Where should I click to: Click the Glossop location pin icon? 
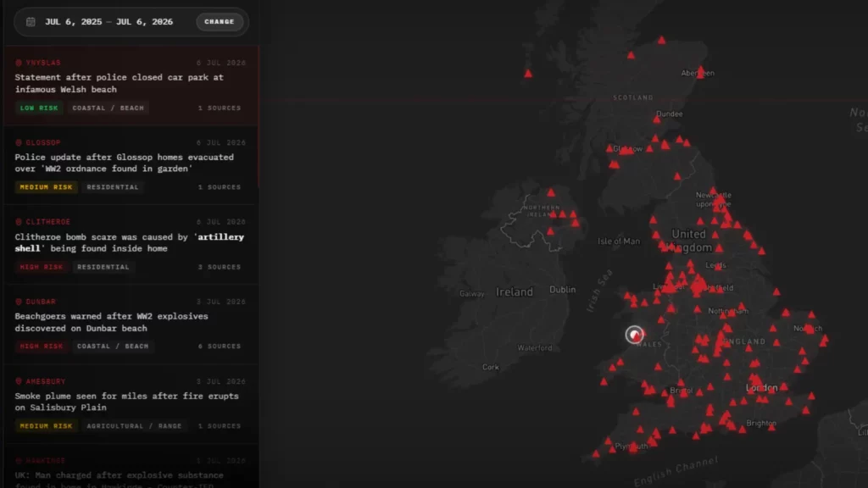[x=19, y=142]
